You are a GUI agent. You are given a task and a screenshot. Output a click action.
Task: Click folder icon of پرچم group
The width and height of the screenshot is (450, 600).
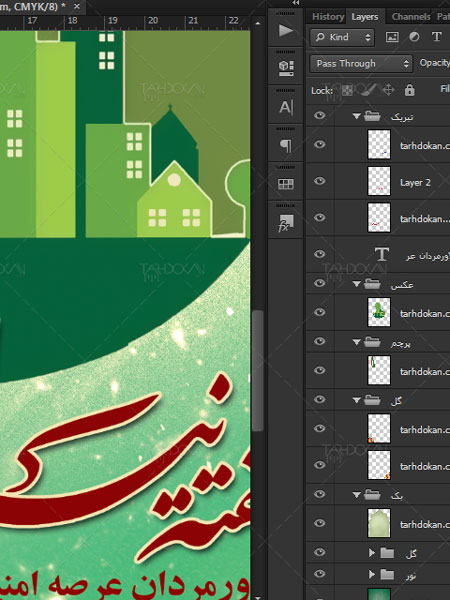[372, 342]
